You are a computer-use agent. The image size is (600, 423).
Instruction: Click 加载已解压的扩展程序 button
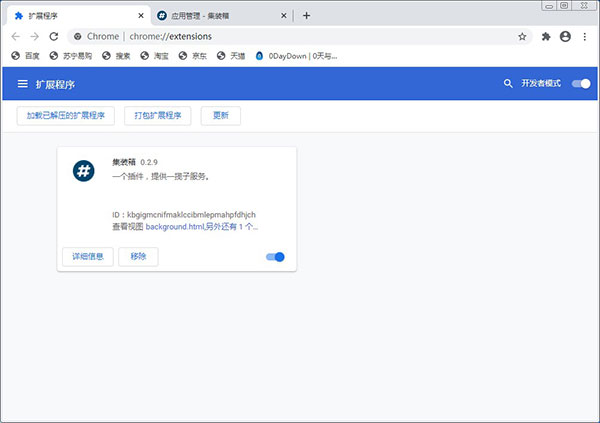point(67,116)
